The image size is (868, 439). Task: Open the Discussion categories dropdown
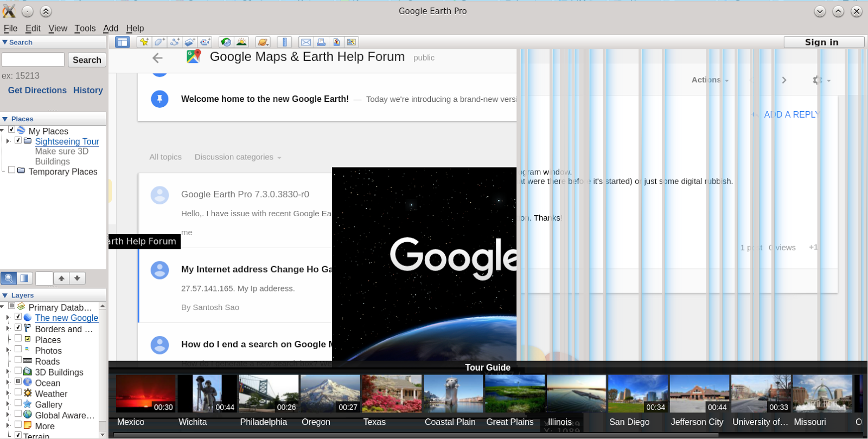tap(238, 157)
